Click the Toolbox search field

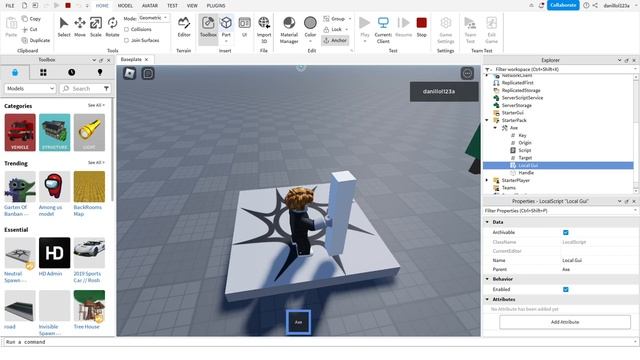pos(85,89)
